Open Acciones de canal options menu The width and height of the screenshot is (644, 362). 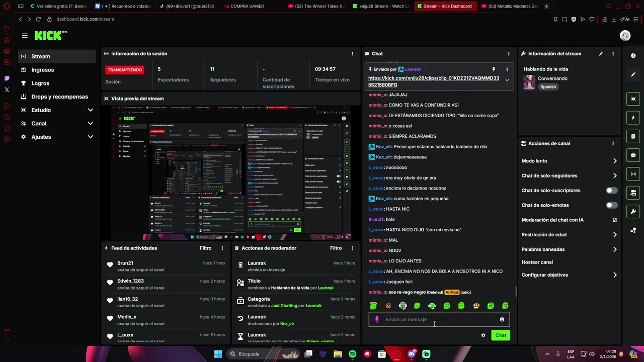[x=613, y=144]
